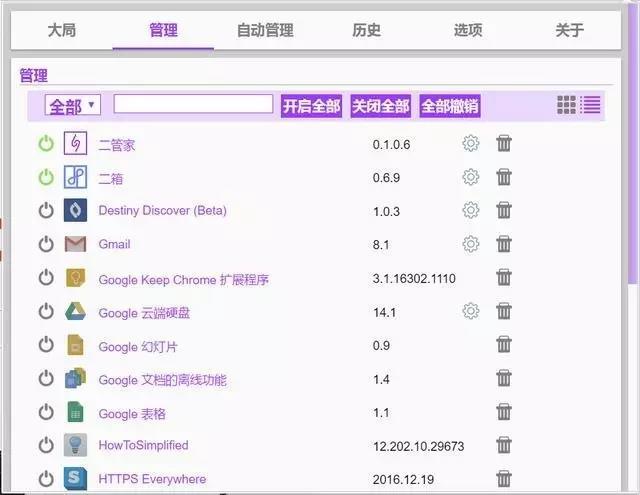Click the Gmail envelope icon

76,244
